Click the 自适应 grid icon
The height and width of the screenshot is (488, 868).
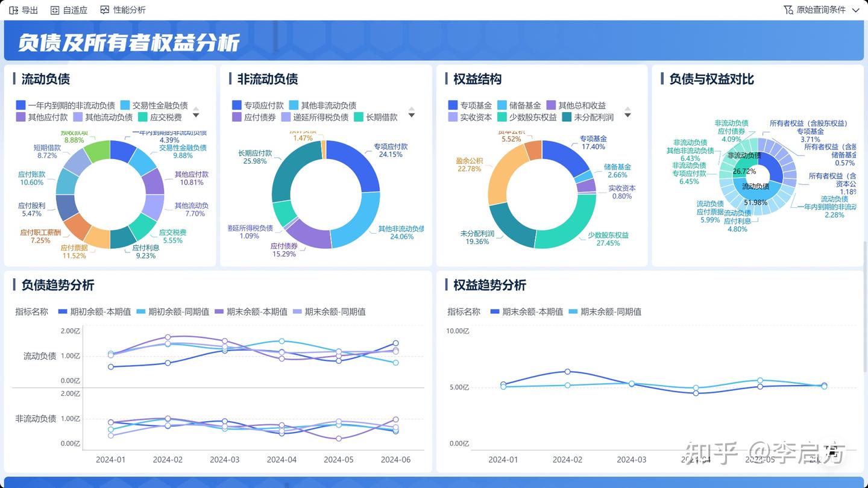(x=54, y=10)
